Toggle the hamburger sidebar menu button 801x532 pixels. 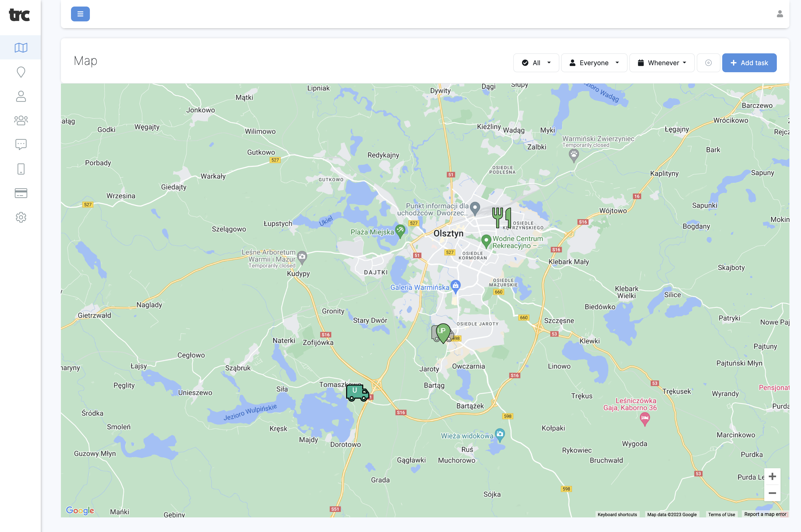point(80,14)
